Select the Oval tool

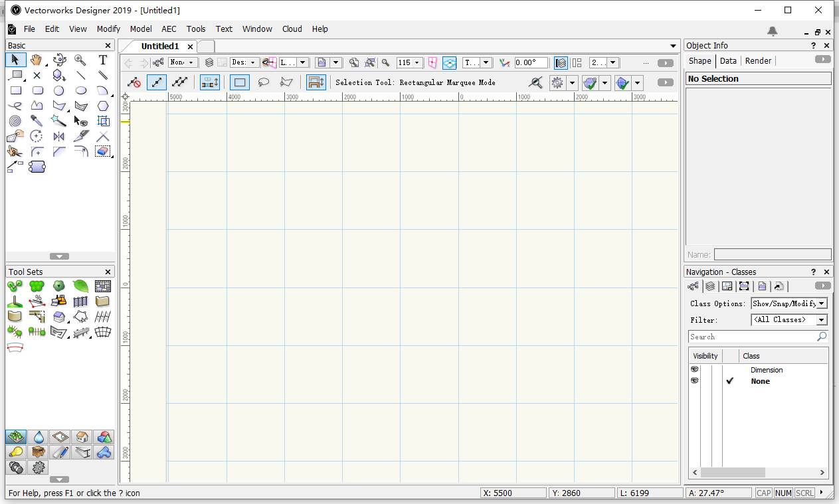coord(81,90)
